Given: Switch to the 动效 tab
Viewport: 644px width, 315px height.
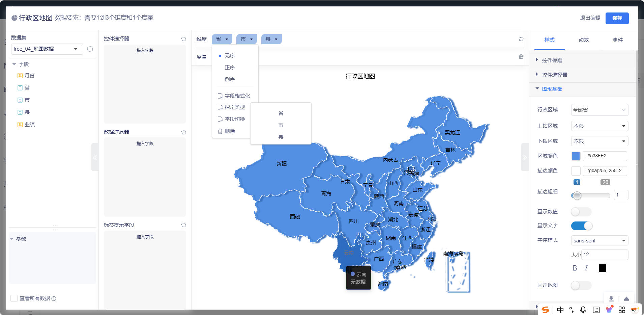Looking at the screenshot, I should pos(583,40).
